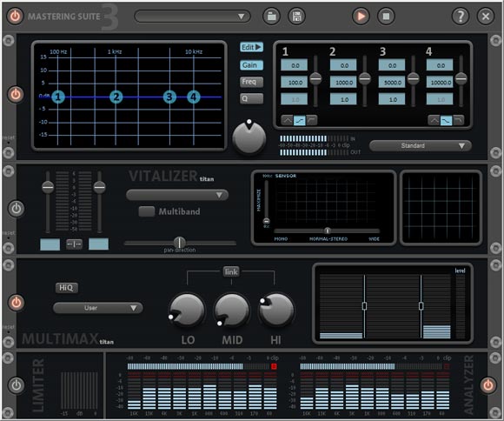The width and height of the screenshot is (504, 421).
Task: Click band 2 Q value field 1.0
Action: click(x=343, y=99)
